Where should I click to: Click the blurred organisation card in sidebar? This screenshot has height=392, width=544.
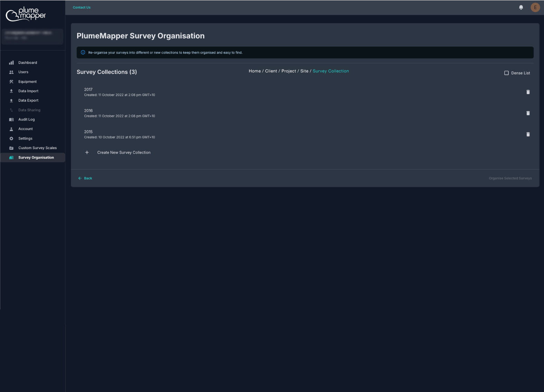[33, 37]
